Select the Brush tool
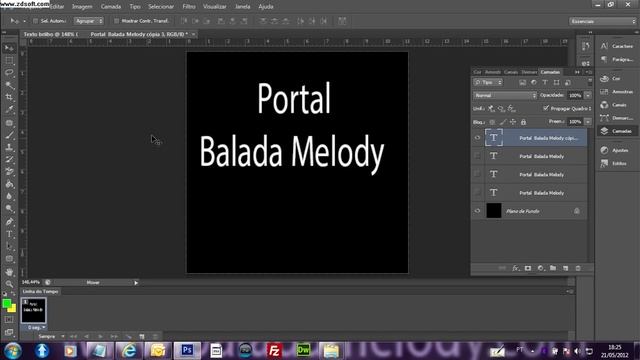 click(x=9, y=135)
